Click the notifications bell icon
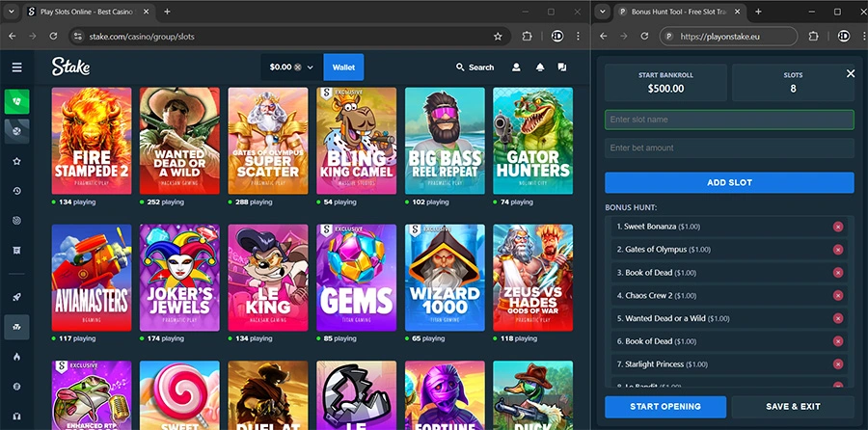 539,67
